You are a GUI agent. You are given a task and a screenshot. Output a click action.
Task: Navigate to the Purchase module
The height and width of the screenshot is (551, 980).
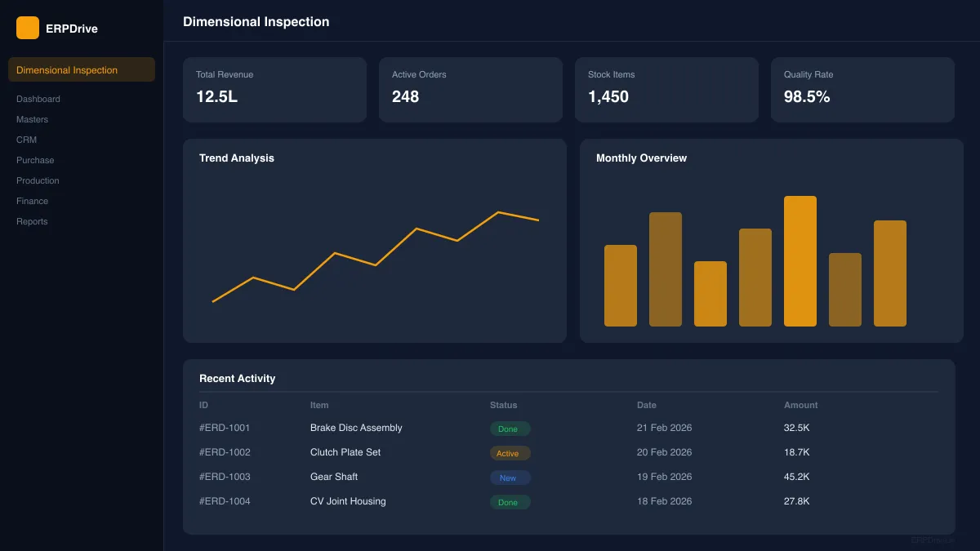(35, 160)
